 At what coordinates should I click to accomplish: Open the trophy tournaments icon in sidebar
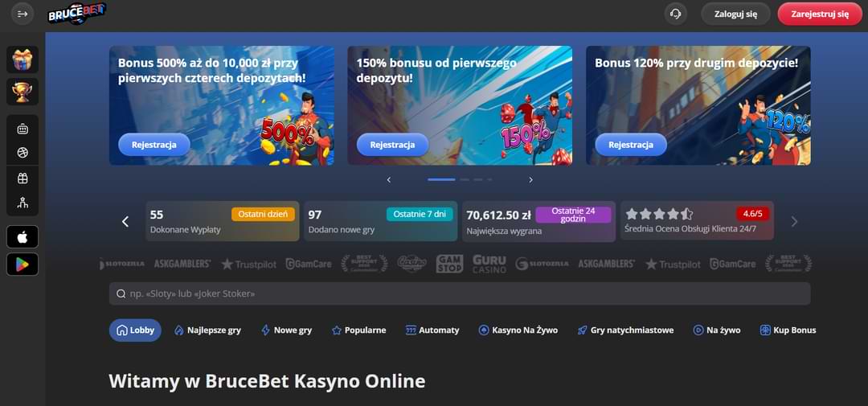tap(23, 91)
